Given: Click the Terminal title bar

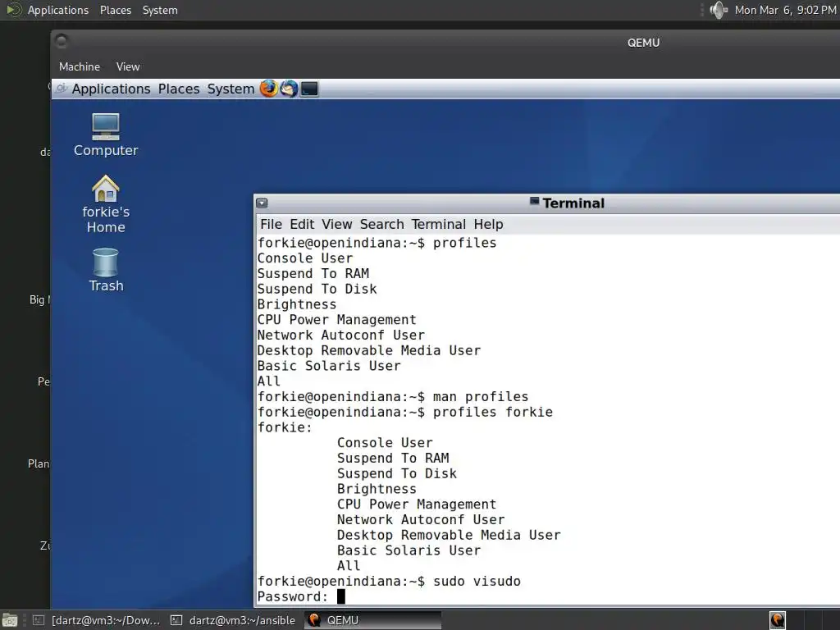Looking at the screenshot, I should click(x=546, y=203).
